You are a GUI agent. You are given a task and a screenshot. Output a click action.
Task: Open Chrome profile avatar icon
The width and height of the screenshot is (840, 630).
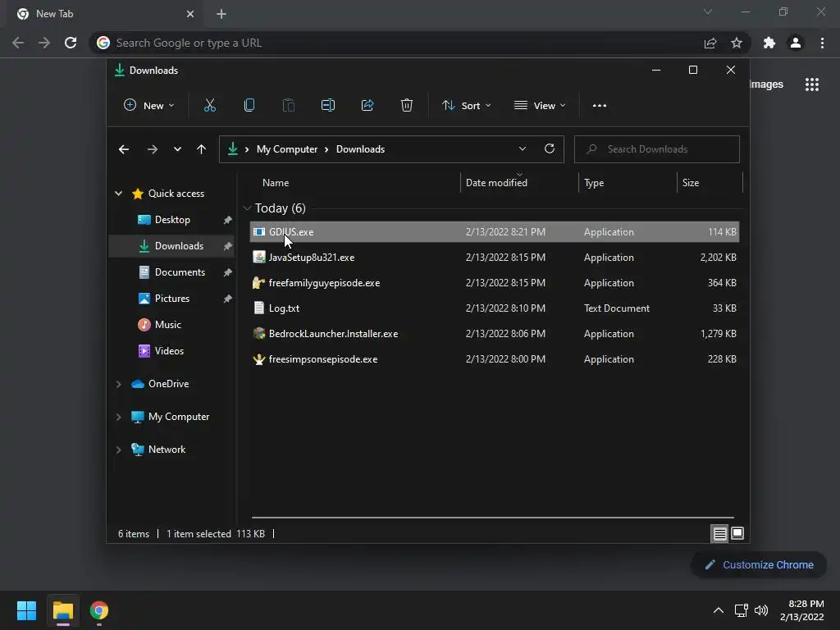click(x=796, y=43)
